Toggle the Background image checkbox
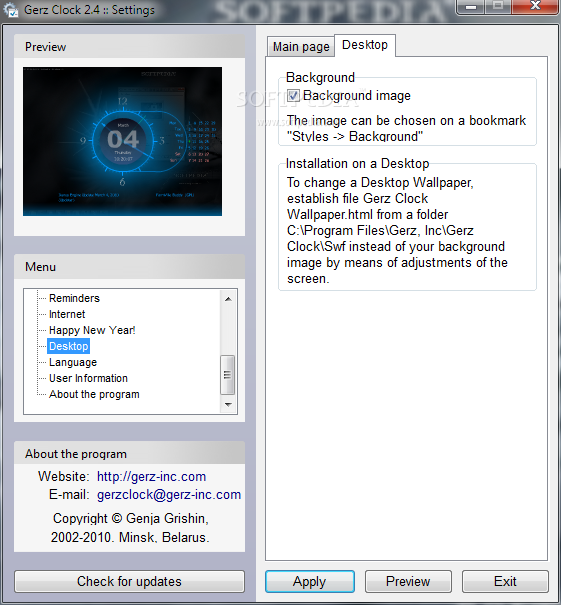The width and height of the screenshot is (561, 605). coord(292,95)
